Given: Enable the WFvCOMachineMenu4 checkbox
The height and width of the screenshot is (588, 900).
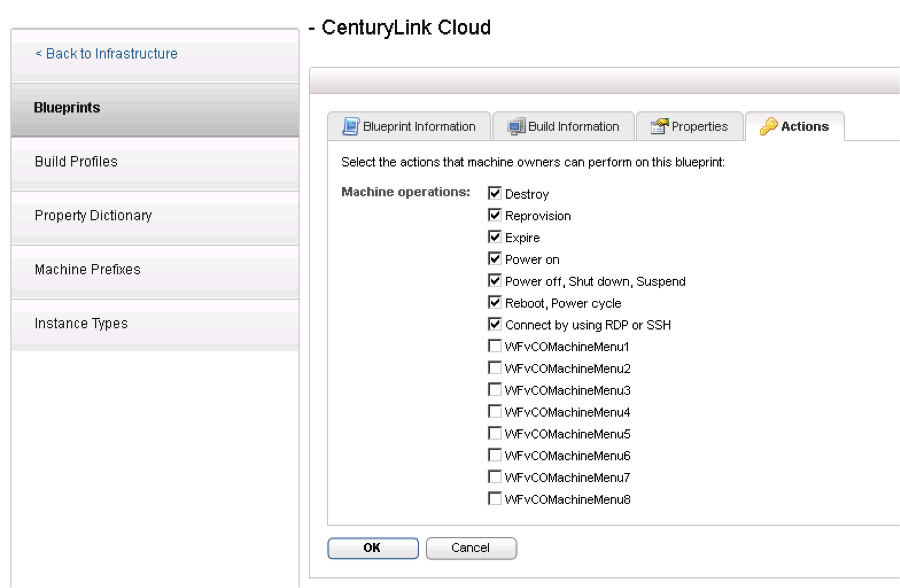Looking at the screenshot, I should point(494,412).
